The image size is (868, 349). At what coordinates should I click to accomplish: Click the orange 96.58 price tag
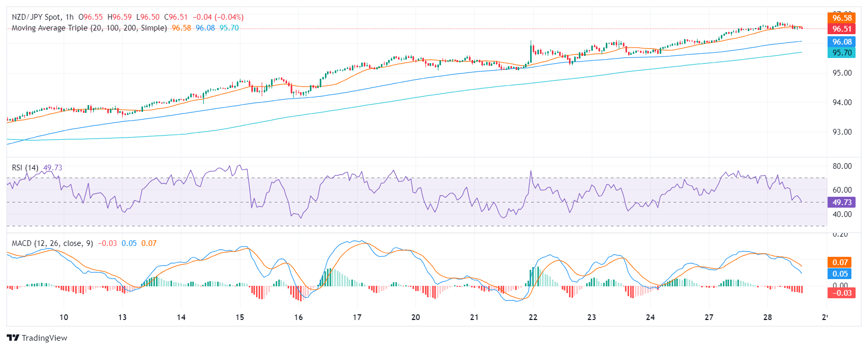coord(842,18)
